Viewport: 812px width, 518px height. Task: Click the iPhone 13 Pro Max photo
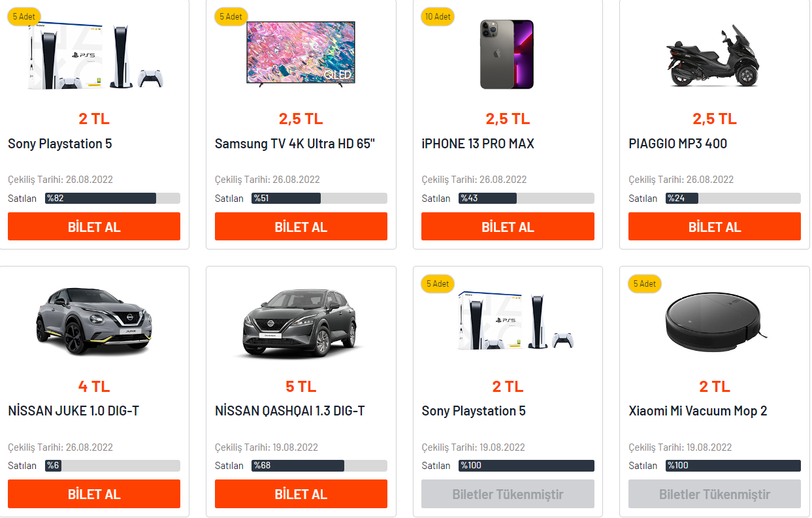coord(507,54)
